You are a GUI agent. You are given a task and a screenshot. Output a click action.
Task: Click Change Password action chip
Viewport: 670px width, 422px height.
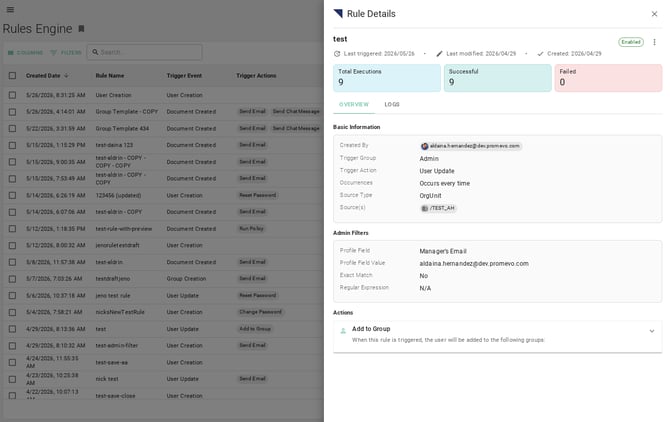click(x=260, y=312)
